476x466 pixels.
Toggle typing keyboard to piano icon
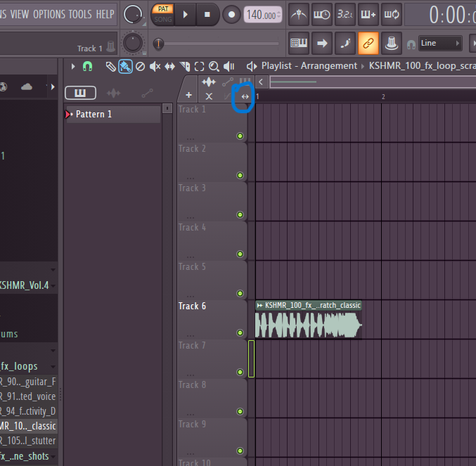coord(299,43)
